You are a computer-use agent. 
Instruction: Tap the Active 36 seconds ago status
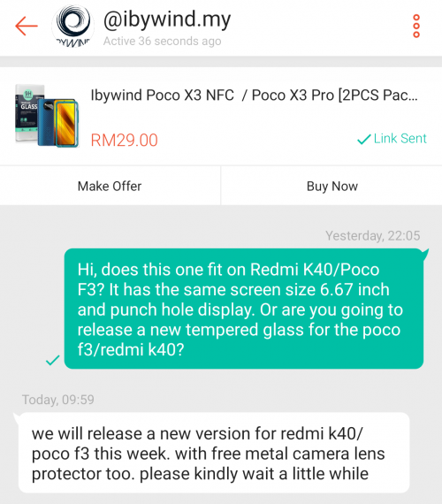pos(162,42)
